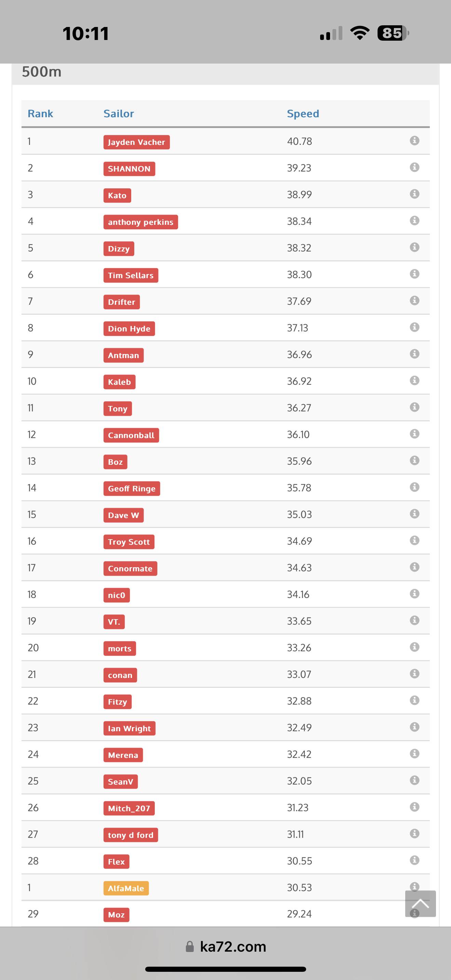This screenshot has height=980, width=451.
Task: Select the orange AlfaMale sailor badge
Action: pos(126,888)
